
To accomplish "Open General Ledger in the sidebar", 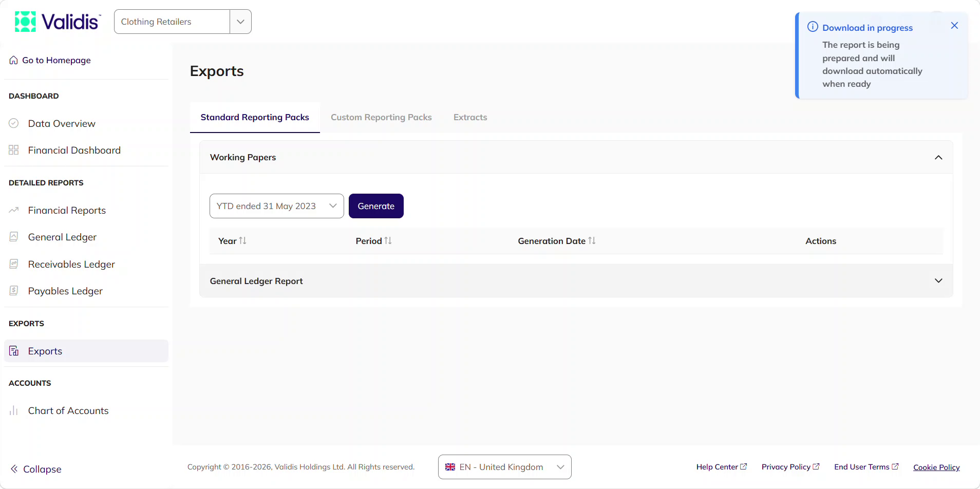I will tap(86, 237).
